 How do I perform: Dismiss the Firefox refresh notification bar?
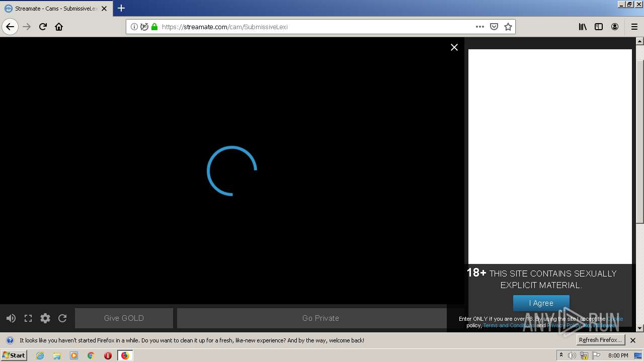[633, 340]
